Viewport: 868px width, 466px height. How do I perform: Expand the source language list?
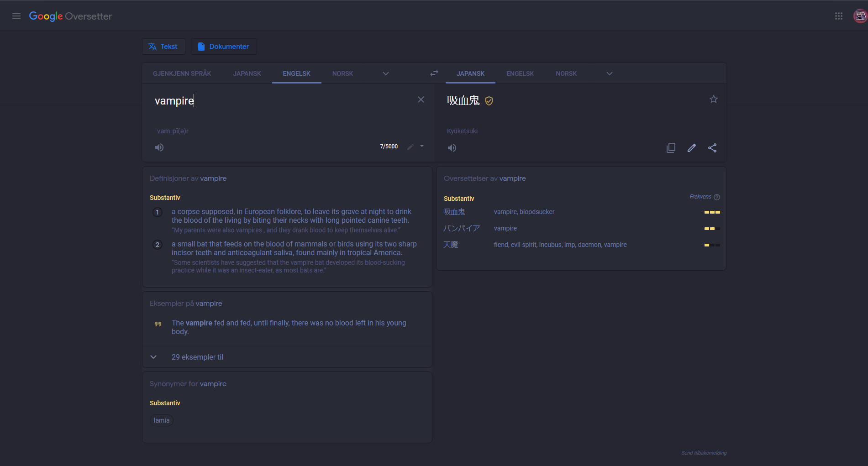[x=385, y=73]
